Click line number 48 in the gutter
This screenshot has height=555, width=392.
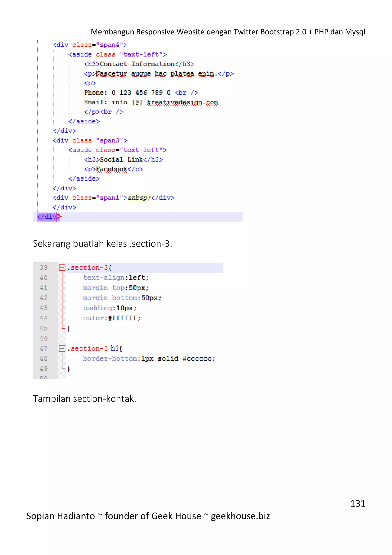point(44,359)
